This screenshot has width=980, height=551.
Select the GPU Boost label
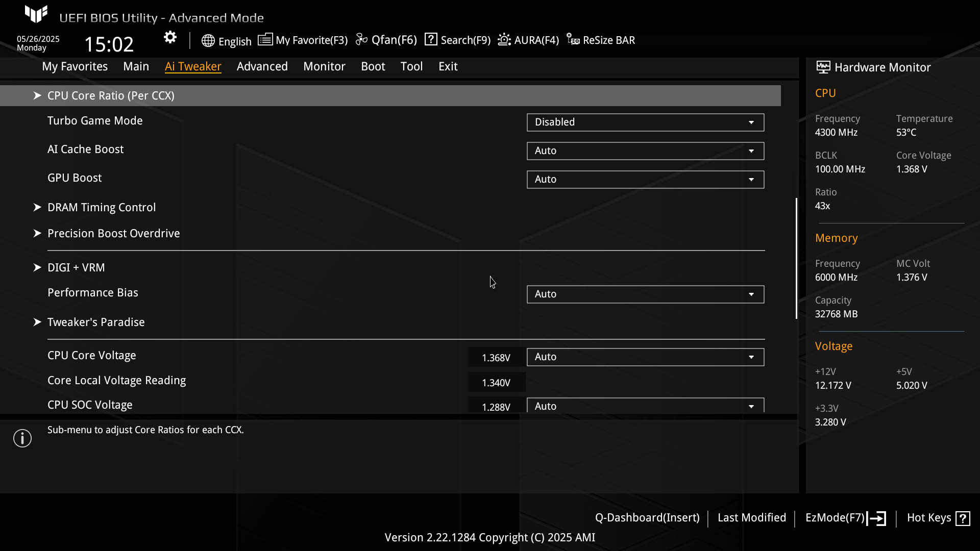[75, 178]
